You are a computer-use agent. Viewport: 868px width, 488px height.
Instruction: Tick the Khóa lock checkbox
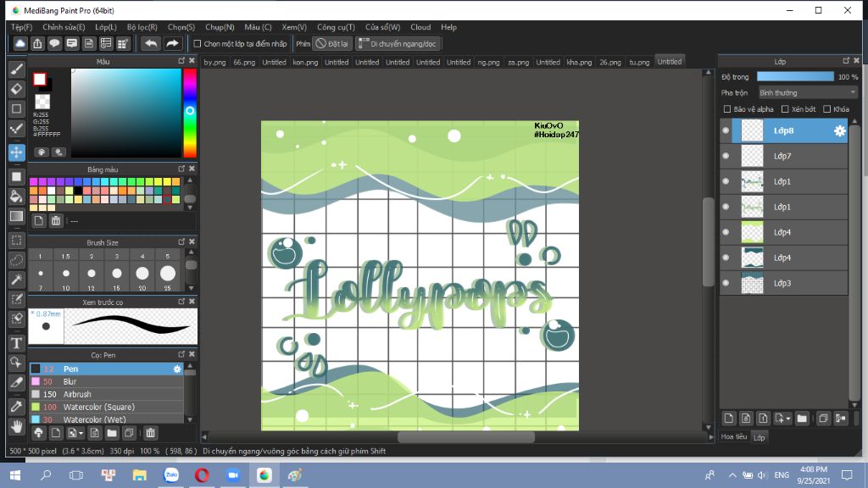[827, 109]
